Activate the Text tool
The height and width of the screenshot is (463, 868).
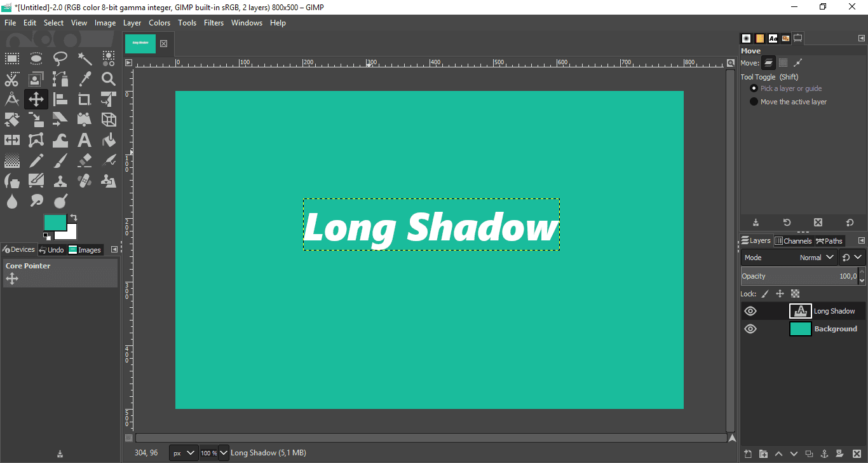coord(85,139)
